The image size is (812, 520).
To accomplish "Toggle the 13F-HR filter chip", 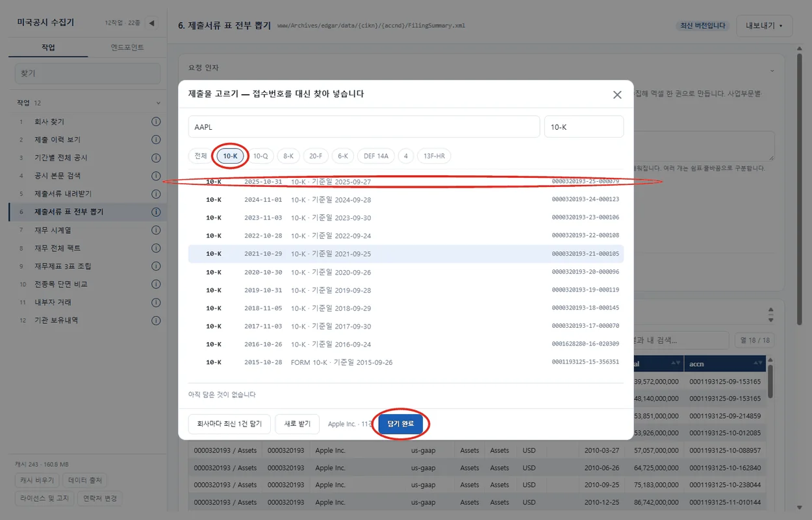I will 434,156.
